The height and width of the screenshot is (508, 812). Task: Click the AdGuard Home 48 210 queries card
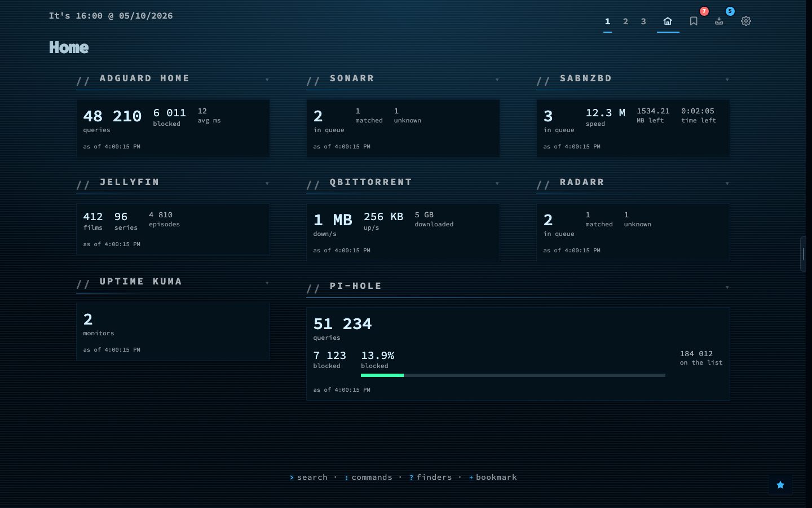[x=173, y=128]
